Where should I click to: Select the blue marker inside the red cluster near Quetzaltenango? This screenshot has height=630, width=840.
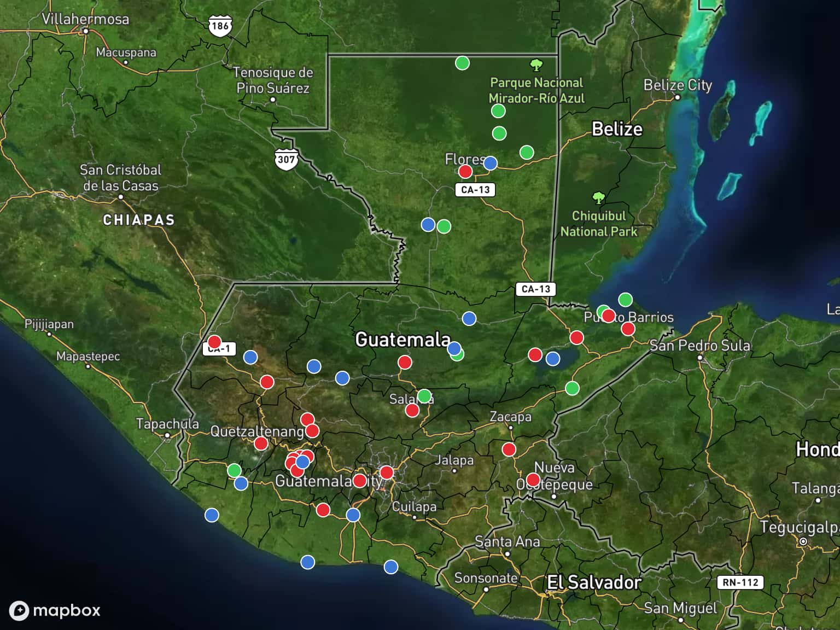pos(302,462)
